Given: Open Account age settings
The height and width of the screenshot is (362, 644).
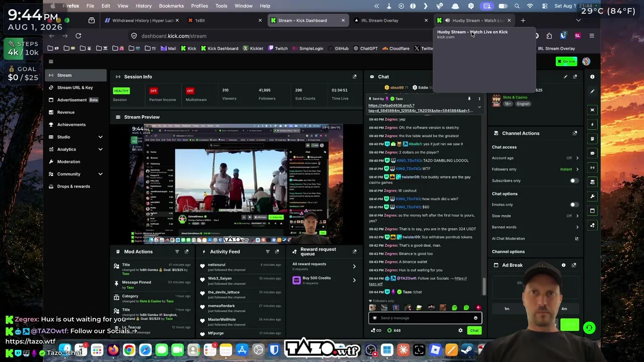Looking at the screenshot, I should (x=535, y=158).
